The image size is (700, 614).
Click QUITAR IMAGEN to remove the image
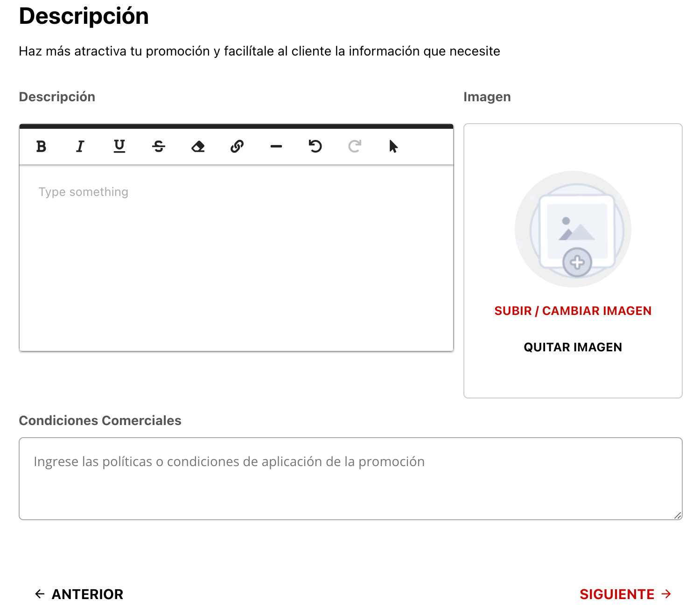click(x=573, y=347)
